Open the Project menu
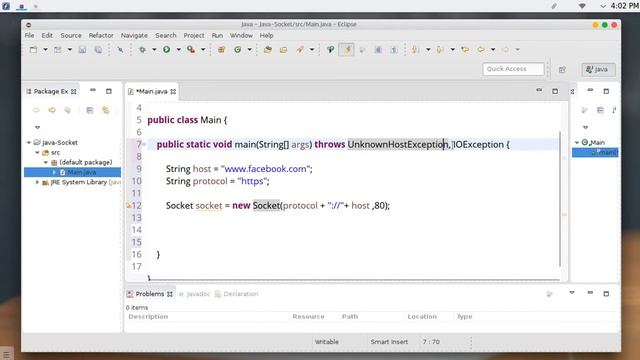Screen dimensions: 640x360 tap(194, 36)
